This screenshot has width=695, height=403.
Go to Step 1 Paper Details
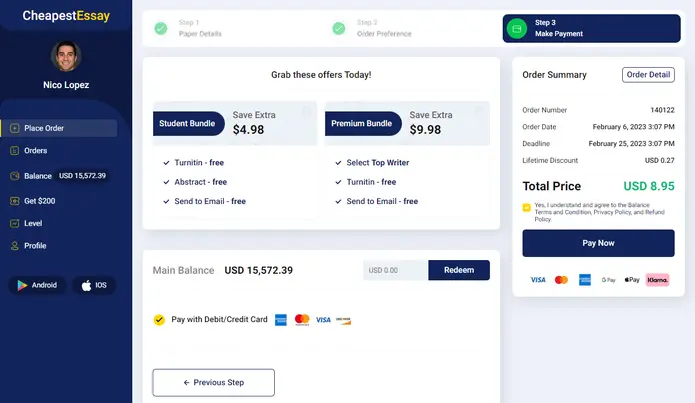[188, 28]
